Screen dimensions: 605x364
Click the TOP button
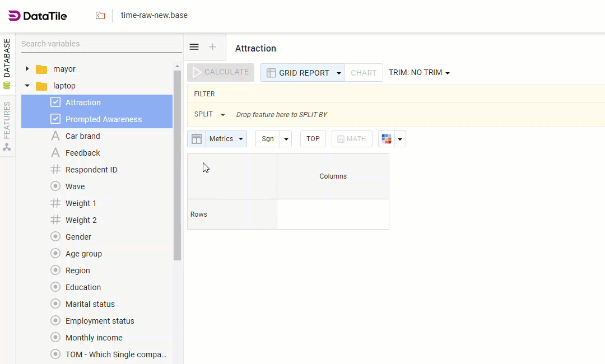(x=313, y=139)
